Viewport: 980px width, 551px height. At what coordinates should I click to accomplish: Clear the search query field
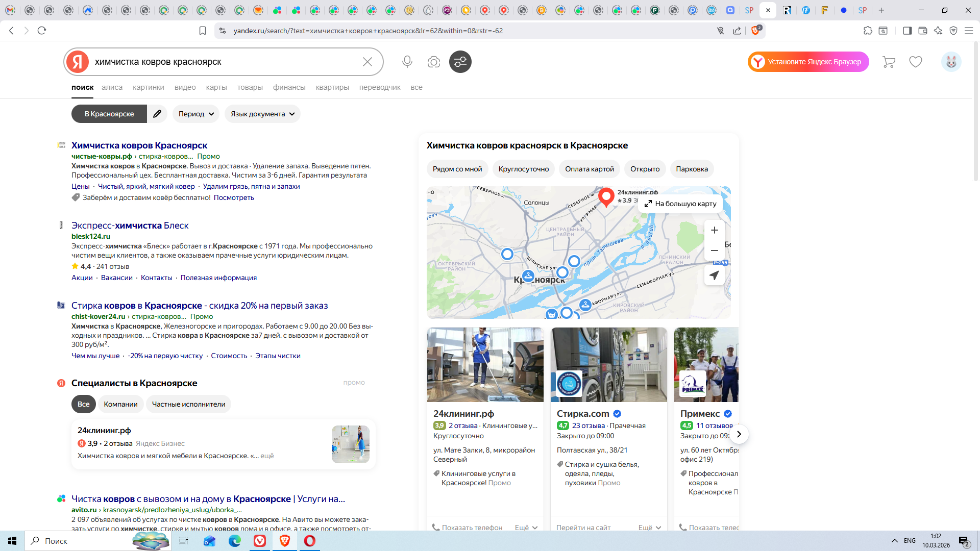pos(367,62)
